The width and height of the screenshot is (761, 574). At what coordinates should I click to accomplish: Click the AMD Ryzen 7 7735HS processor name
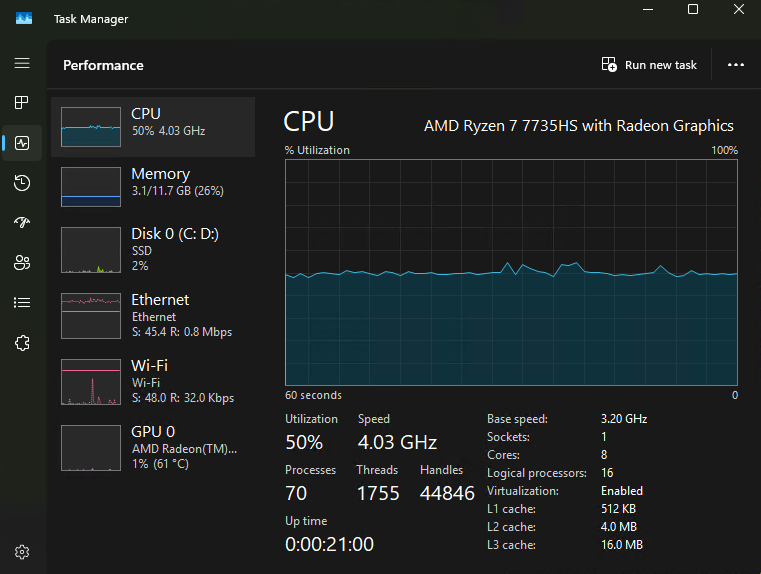(x=579, y=126)
